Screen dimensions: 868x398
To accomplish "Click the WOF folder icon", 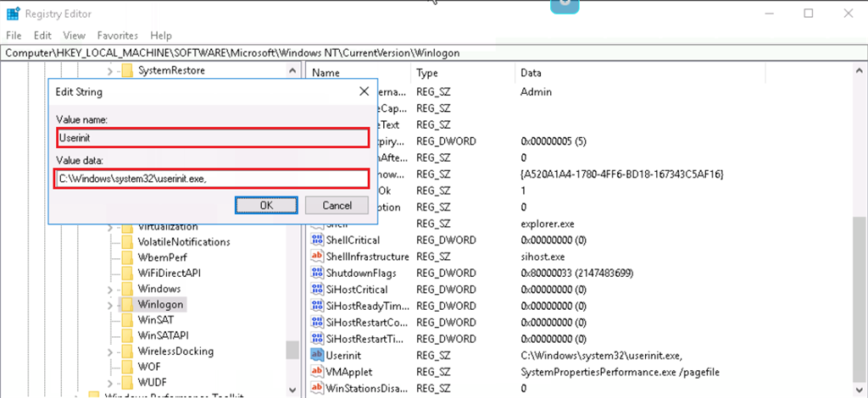I will 128,367.
